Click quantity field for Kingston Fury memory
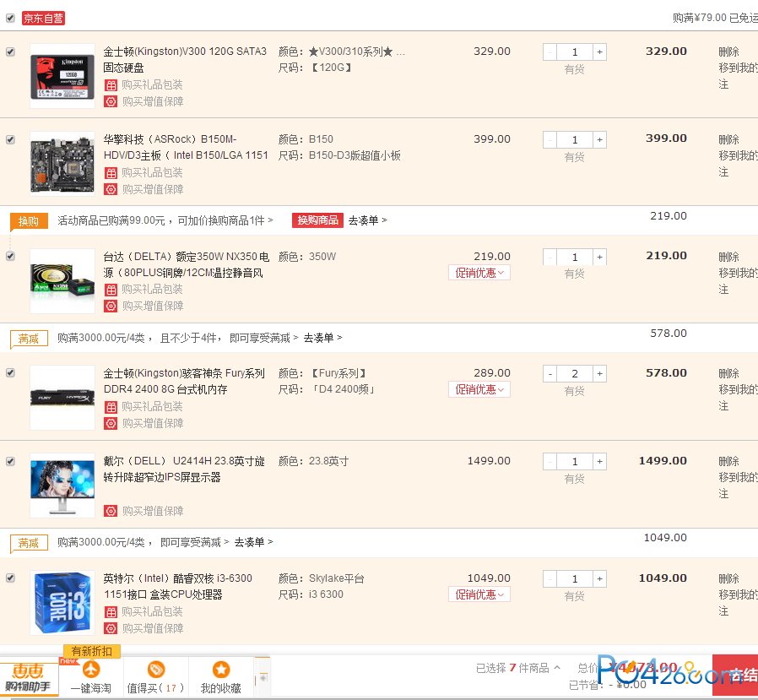Image resolution: width=758 pixels, height=700 pixels. point(575,373)
